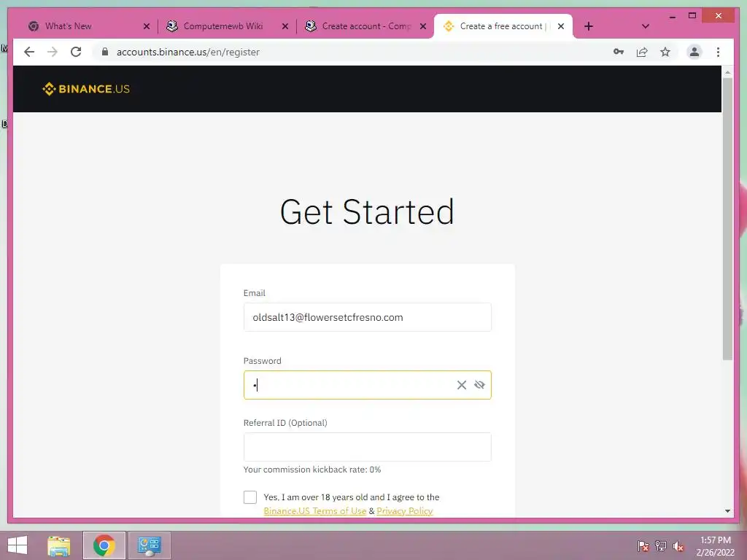Open the Chrome profile avatar
Viewport: 747px width, 560px height.
[694, 52]
